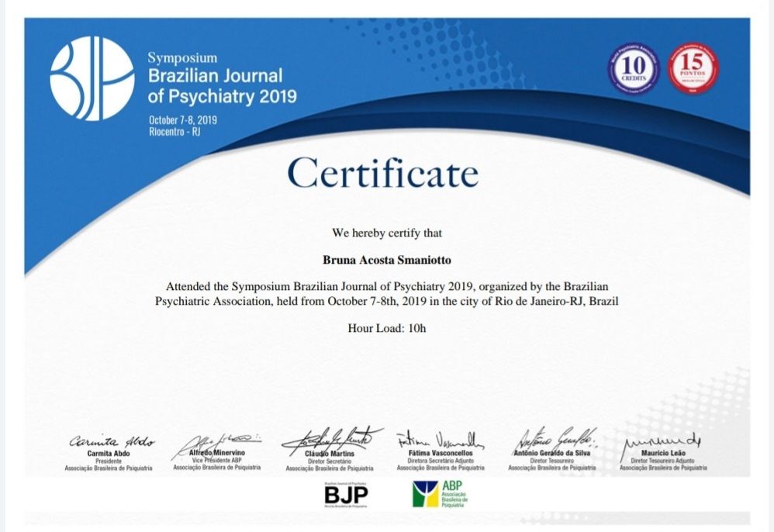Click the red 15 Pontos badge

click(x=693, y=68)
